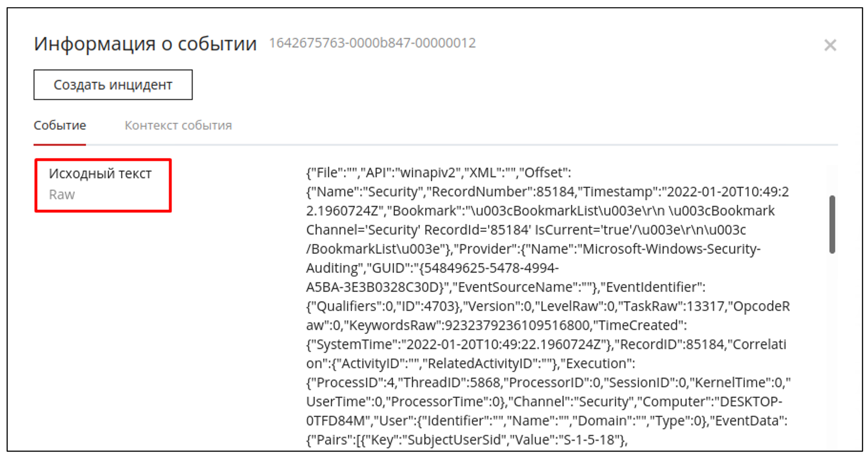Click the Raw field name sublabel
868x455 pixels.
[x=61, y=195]
